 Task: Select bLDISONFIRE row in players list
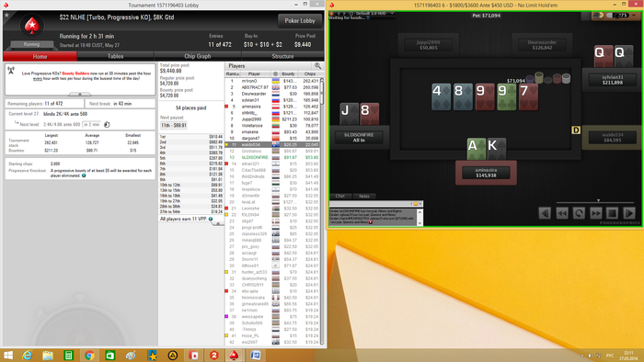pos(272,157)
